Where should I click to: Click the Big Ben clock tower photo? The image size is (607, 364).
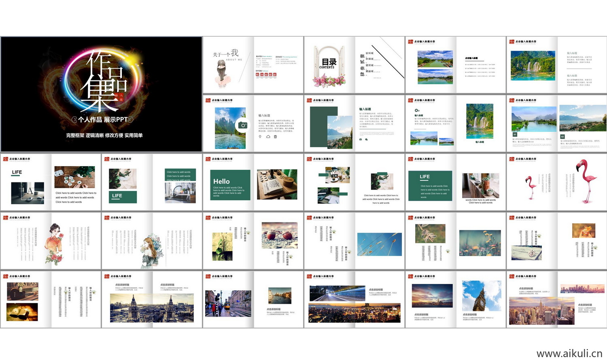click(481, 296)
